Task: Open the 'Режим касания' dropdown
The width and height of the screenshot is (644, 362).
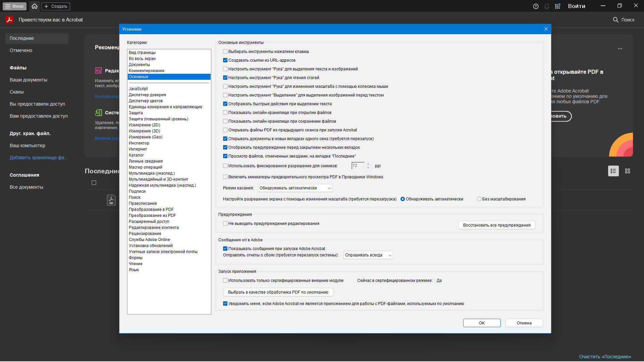Action: point(295,188)
